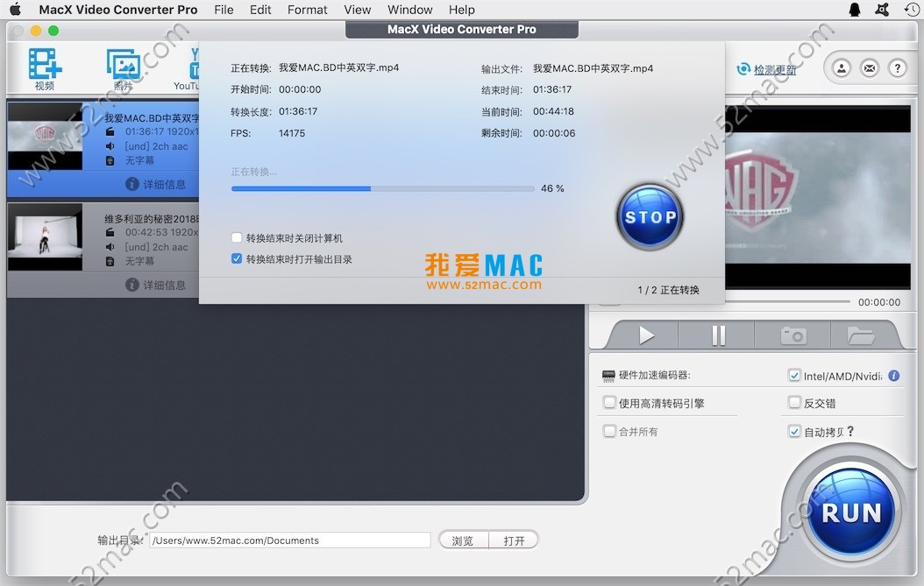
Task: Stop the conversion with STOP button
Action: (650, 216)
